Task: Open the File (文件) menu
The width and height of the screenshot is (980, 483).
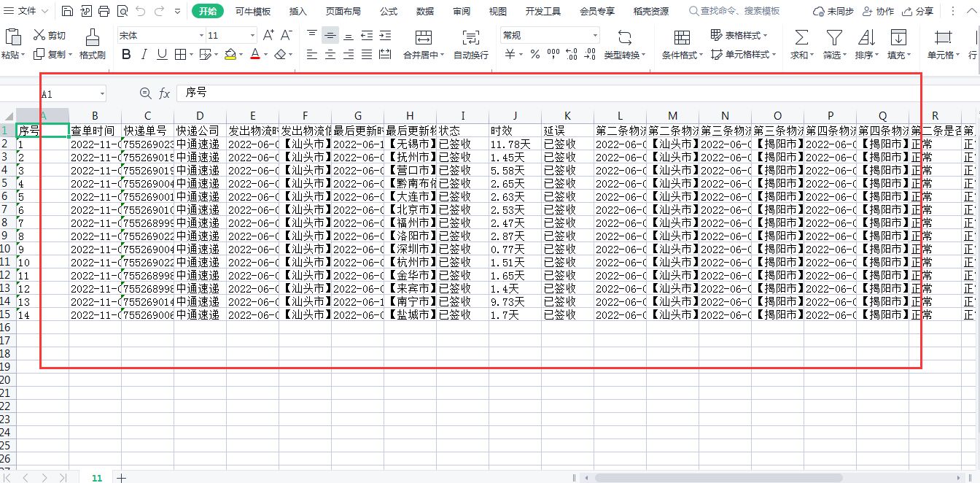Action: coord(27,11)
